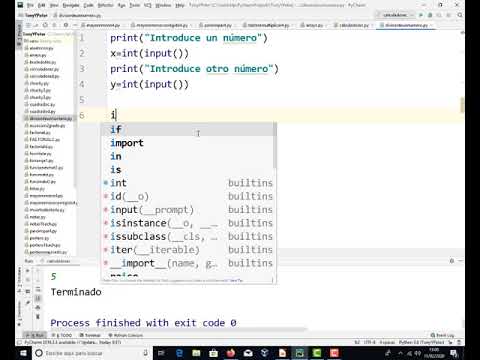Open the Terminal tool window tab
Image resolution: width=480 pixels, height=360 pixels.
pos(90,335)
